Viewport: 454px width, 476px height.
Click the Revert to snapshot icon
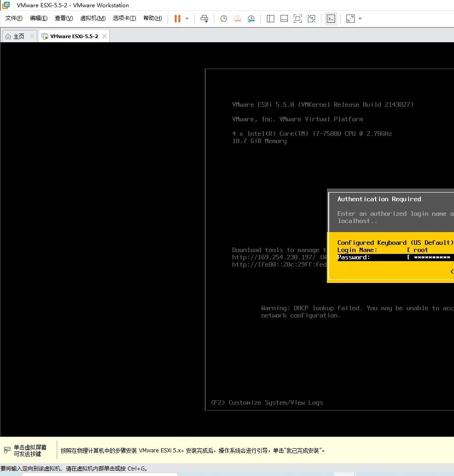click(237, 19)
